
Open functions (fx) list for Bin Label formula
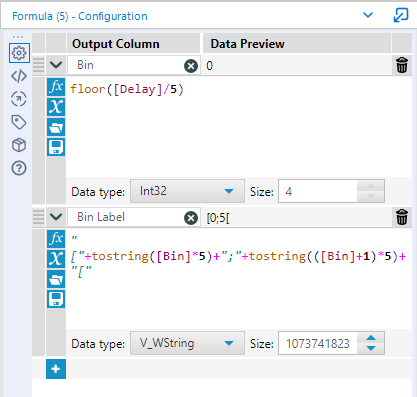(56, 239)
